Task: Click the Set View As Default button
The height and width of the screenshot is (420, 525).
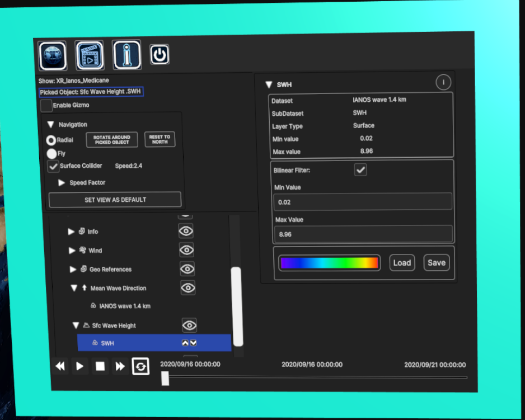Action: [x=115, y=200]
